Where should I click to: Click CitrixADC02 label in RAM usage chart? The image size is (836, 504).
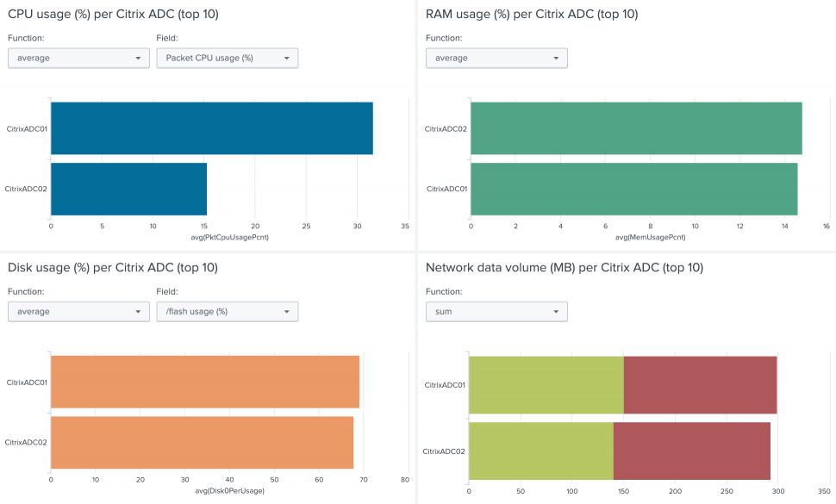tap(446, 129)
